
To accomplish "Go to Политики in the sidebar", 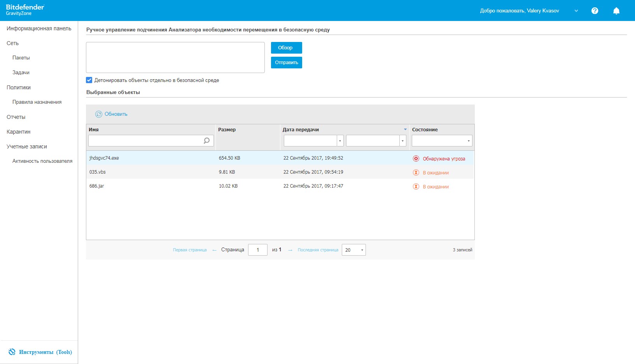I will [18, 87].
